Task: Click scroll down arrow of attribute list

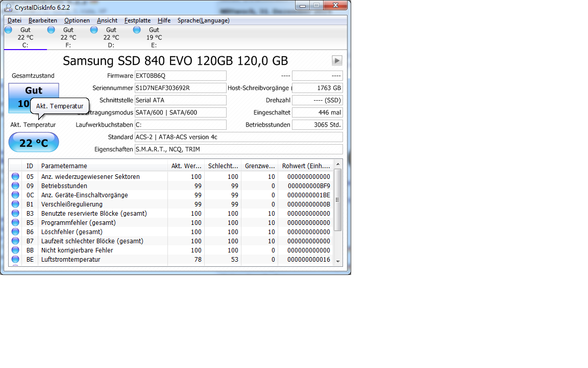Action: point(338,261)
